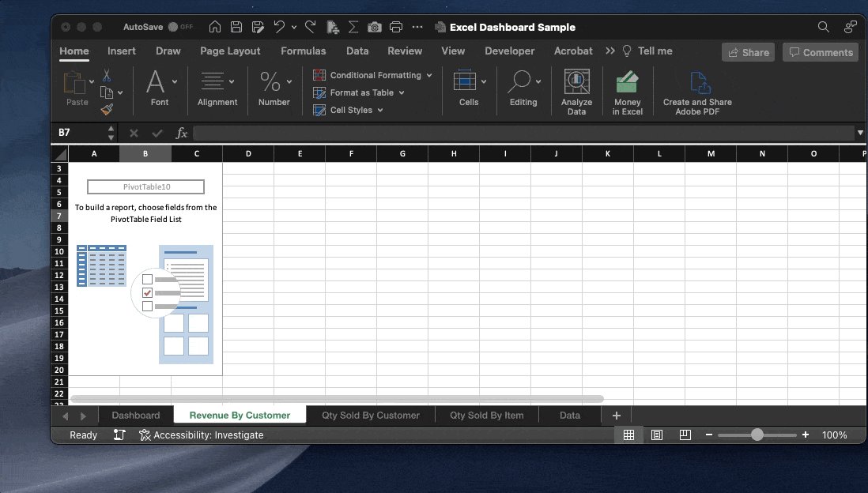Click Create and Share Adobe PDF

pos(697,91)
